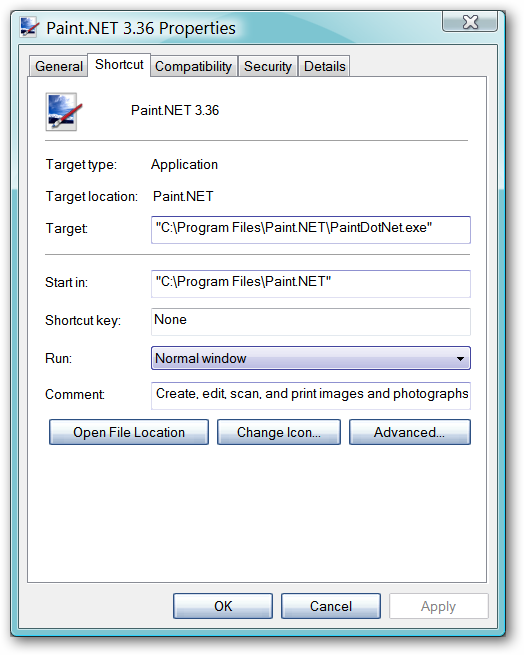Click into the Target path field
This screenshot has width=524, height=655.
(311, 230)
